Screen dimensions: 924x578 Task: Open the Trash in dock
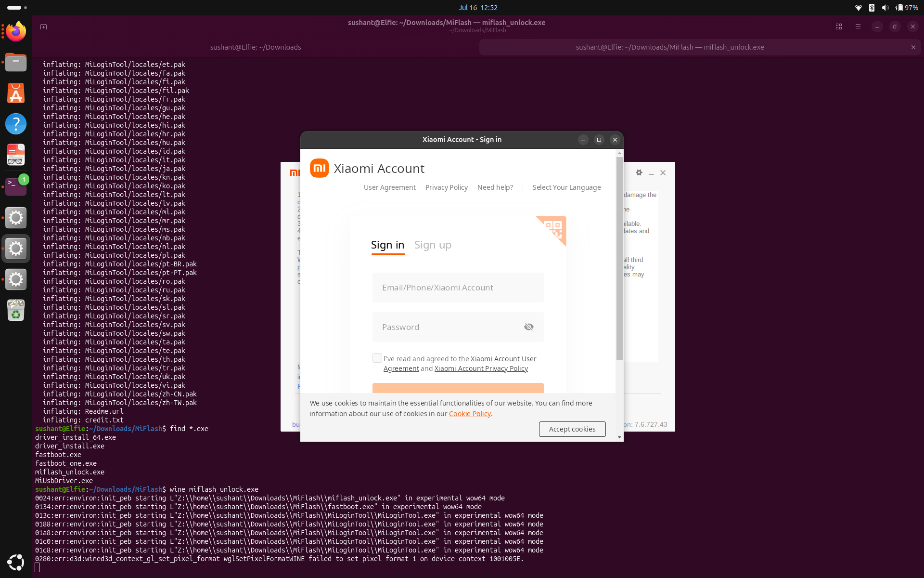coord(16,310)
